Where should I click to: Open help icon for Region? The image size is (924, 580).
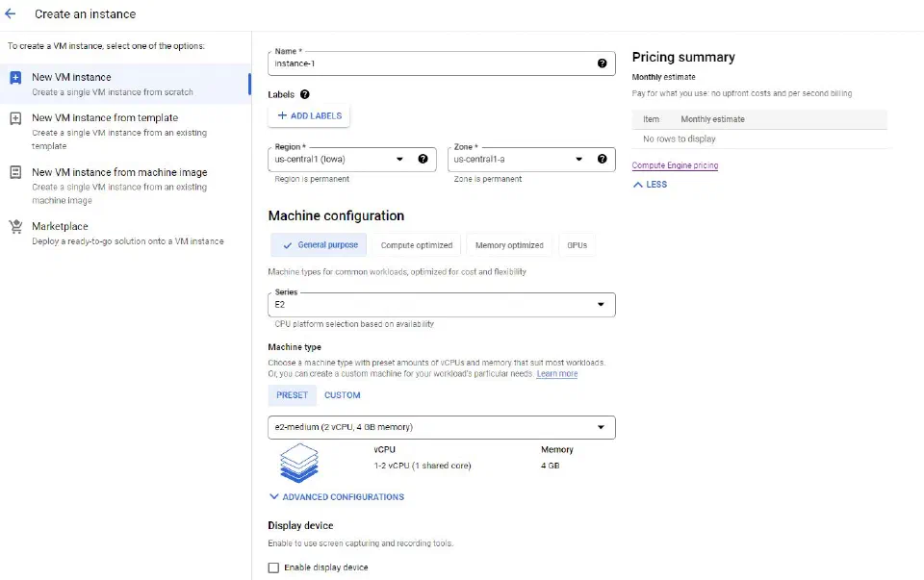click(x=423, y=159)
